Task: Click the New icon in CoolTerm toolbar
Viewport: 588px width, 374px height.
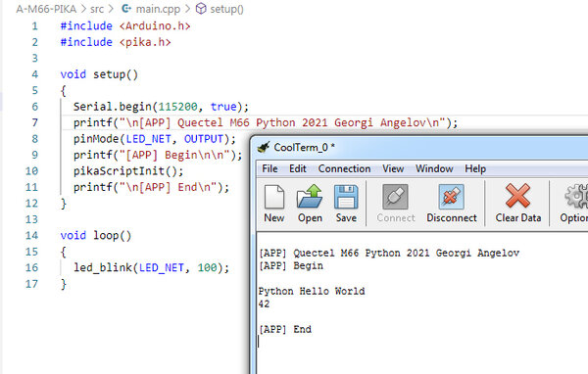Action: (274, 197)
